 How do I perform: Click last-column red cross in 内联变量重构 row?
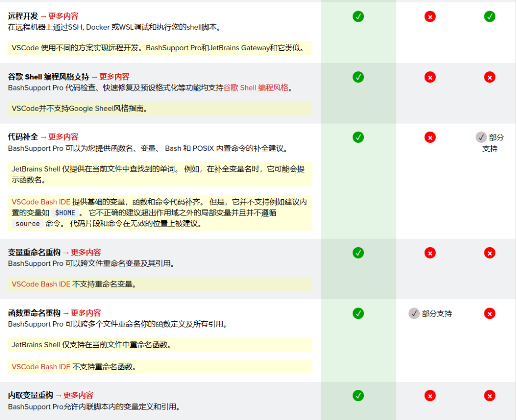(x=490, y=396)
